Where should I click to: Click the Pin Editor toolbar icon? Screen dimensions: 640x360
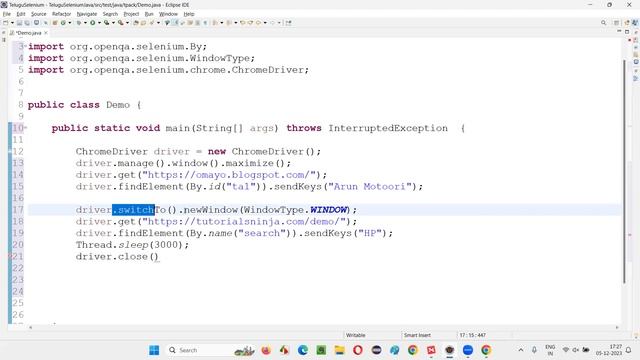point(289,23)
